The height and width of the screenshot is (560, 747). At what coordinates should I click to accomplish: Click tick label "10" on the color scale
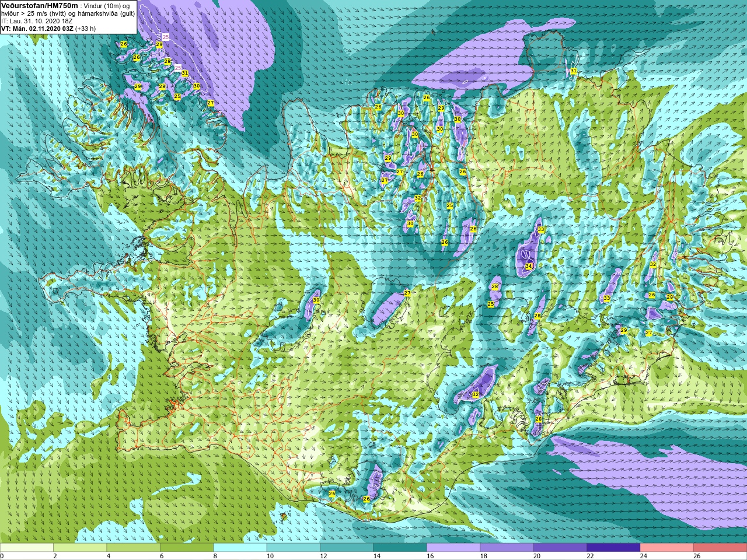pyautogui.click(x=270, y=556)
